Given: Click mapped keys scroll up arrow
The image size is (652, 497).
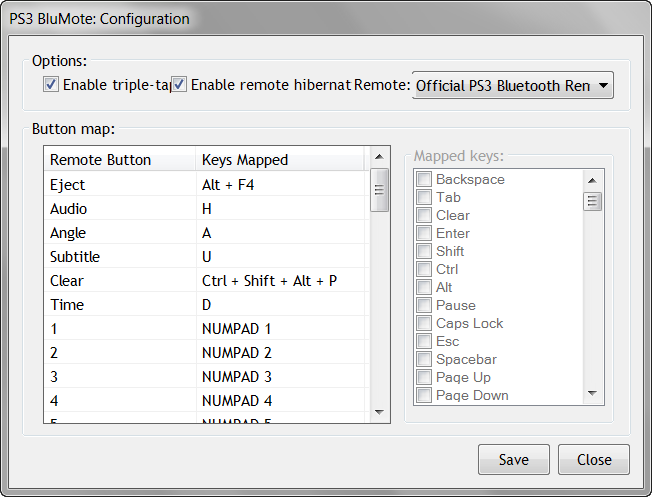Looking at the screenshot, I should [x=593, y=181].
